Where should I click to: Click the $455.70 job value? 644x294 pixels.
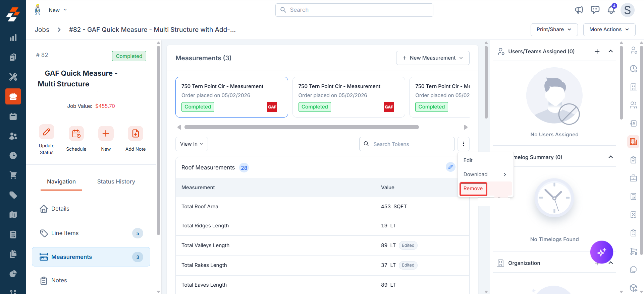point(105,106)
